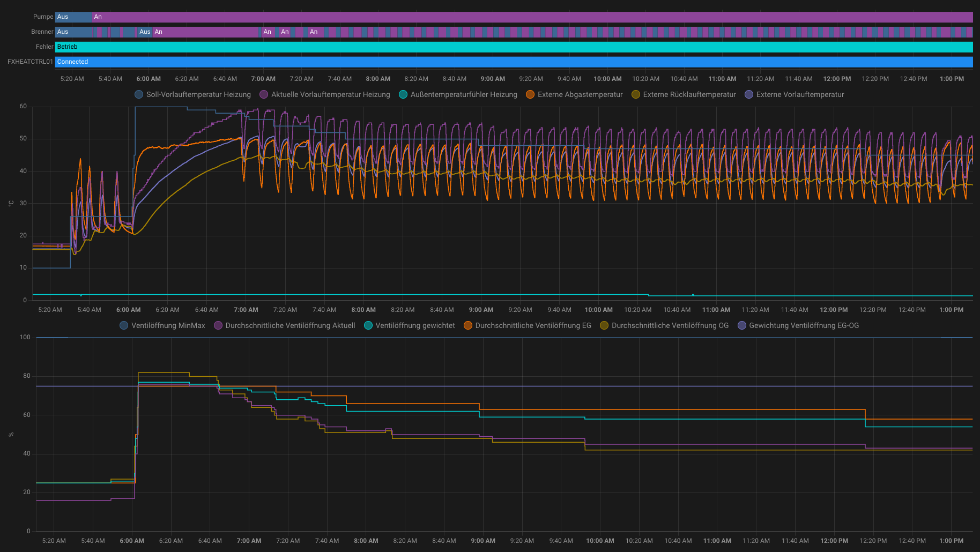The width and height of the screenshot is (980, 552).
Task: Toggle Gewichtung Ventilöffnung EG-OG series label
Action: tap(803, 325)
